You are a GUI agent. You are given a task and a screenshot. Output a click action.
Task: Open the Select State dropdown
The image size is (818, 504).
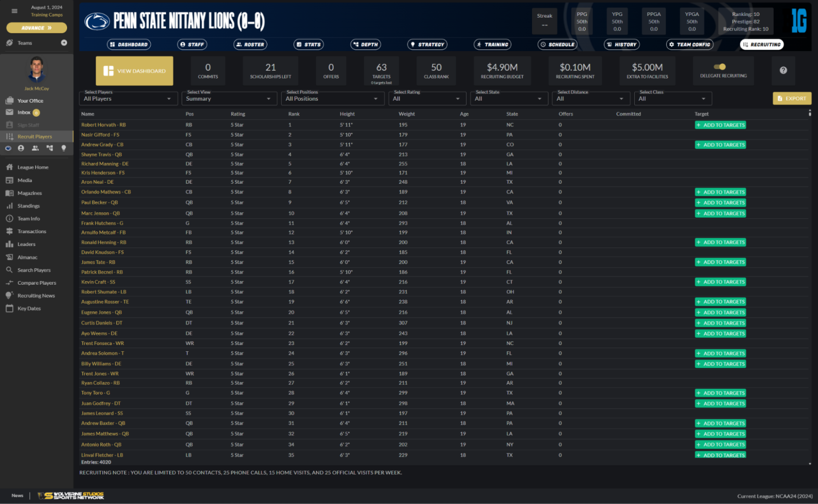(509, 98)
